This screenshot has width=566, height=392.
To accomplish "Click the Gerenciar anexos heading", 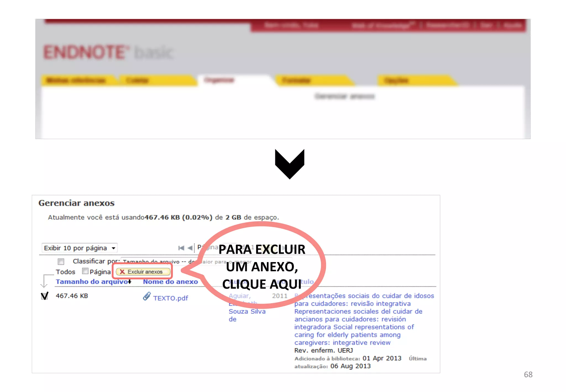I will pyautogui.click(x=77, y=203).
